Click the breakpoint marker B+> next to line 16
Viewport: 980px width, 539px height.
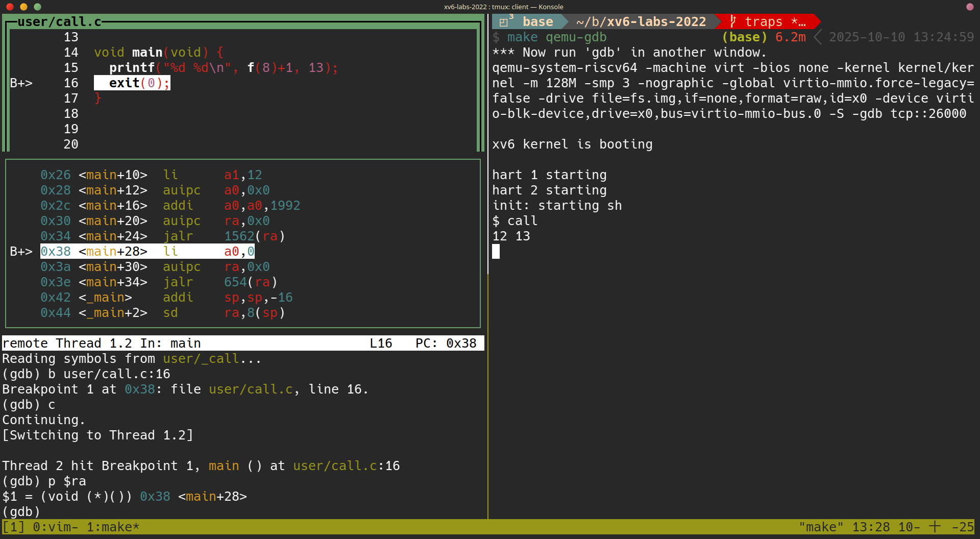coord(21,83)
